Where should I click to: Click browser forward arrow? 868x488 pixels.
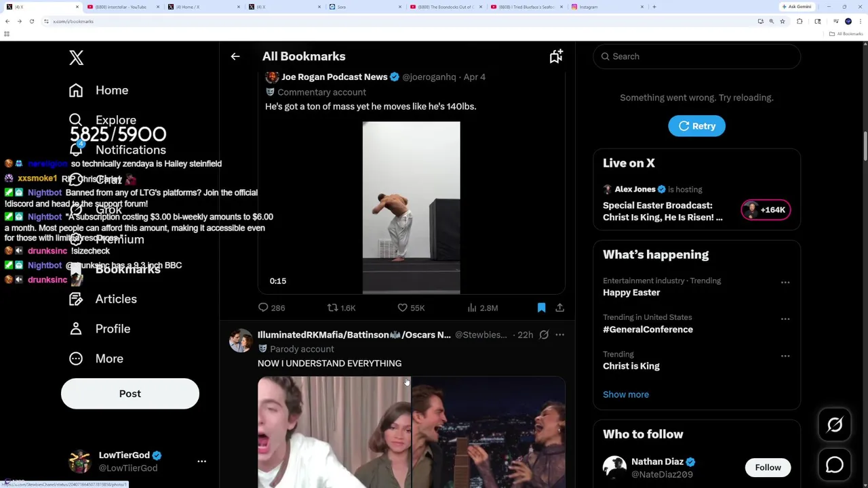(x=20, y=22)
